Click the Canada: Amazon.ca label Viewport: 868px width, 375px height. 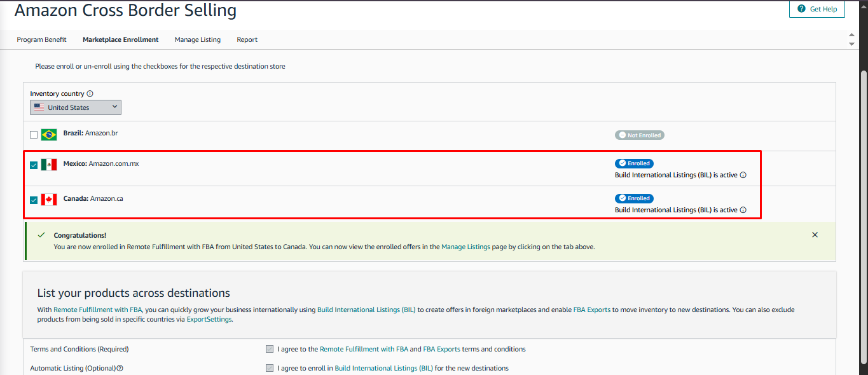pos(93,198)
